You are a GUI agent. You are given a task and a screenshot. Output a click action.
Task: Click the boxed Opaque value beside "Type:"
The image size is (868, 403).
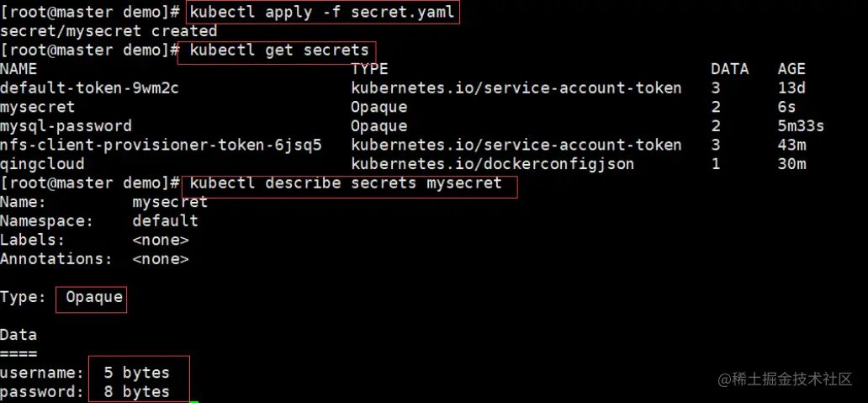coord(94,297)
